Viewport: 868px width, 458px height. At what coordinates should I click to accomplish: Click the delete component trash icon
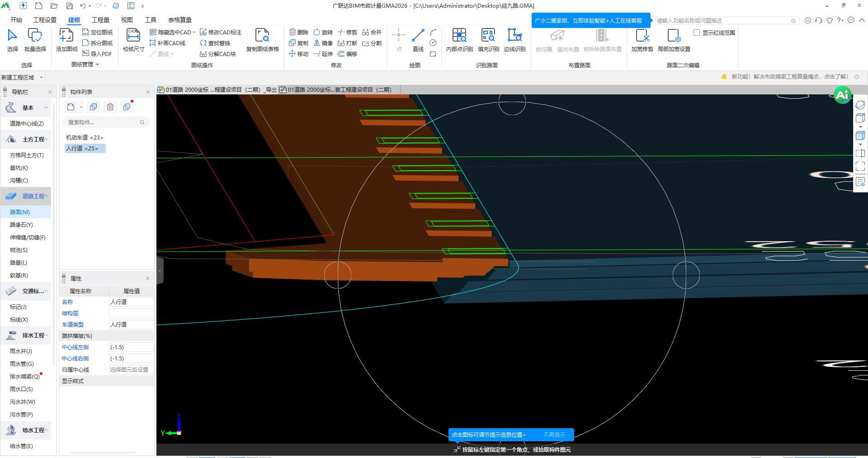pos(110,107)
